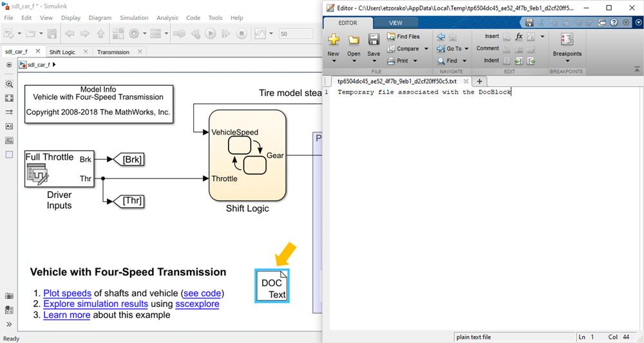Expand the Compare dropdown arrow
Viewport: 644px width, 343px height.
[426, 49]
